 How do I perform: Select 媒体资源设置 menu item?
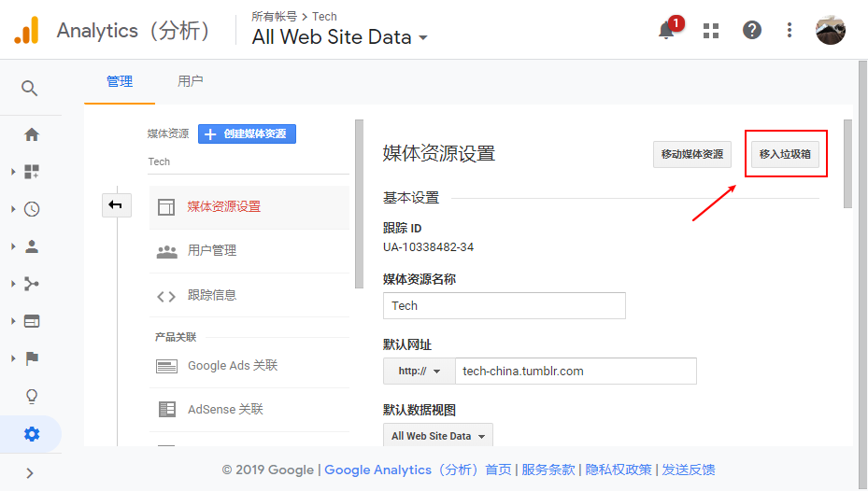[x=249, y=207]
